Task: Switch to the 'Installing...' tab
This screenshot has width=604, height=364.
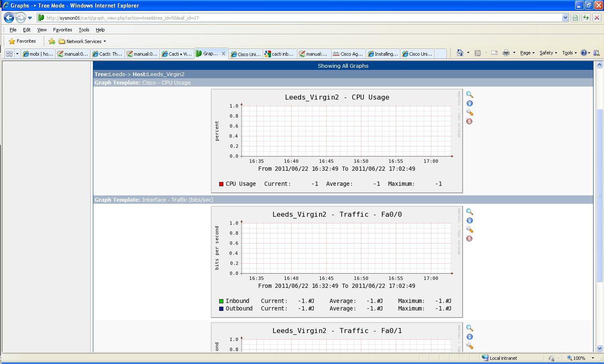Action: (383, 54)
